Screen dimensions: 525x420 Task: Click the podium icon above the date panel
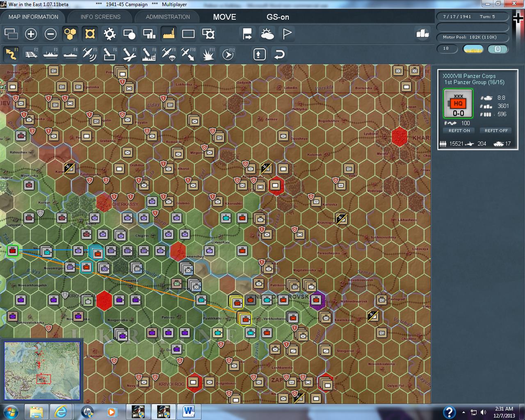pyautogui.click(x=422, y=33)
